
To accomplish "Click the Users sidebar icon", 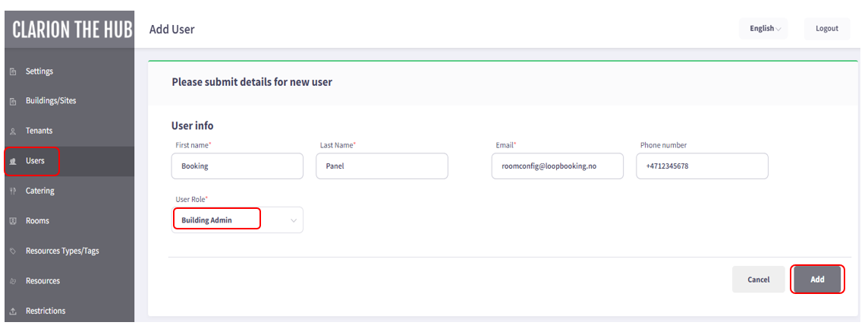I will pos(13,161).
